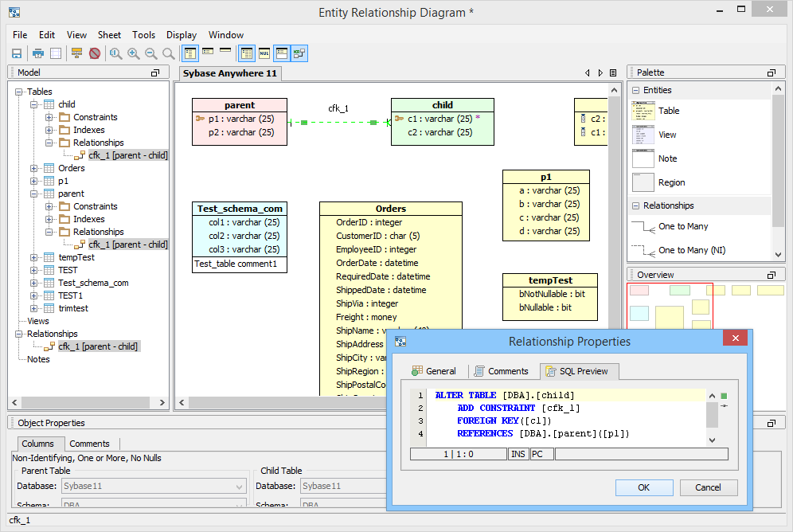Toggle the relationship names display button

point(299,53)
